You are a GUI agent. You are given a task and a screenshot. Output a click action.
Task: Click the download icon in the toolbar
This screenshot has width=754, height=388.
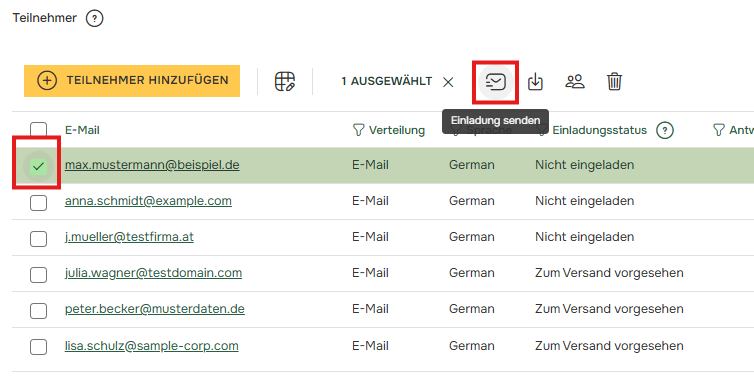pos(535,81)
